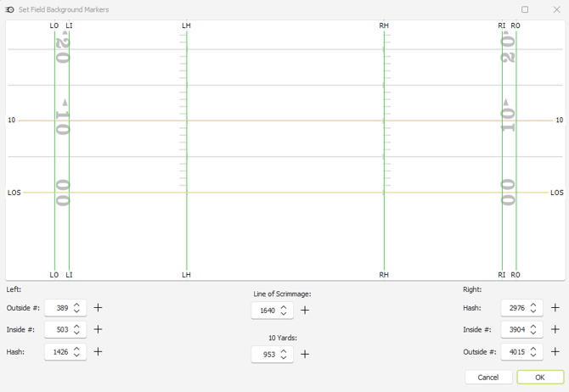The width and height of the screenshot is (569, 392).
Task: Confirm markers with the OK button
Action: pos(540,377)
